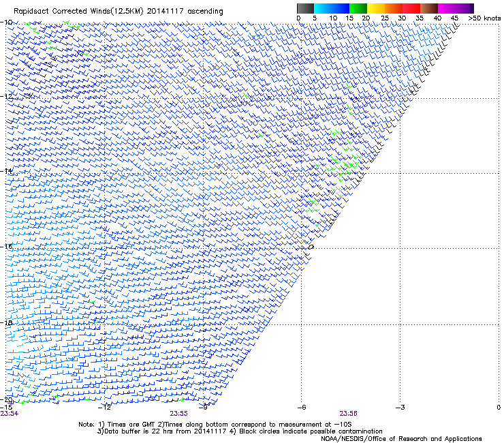Image resolution: width=504 pixels, height=443 pixels.
Task: Click the '40' tick label on legend
Action: [437, 18]
